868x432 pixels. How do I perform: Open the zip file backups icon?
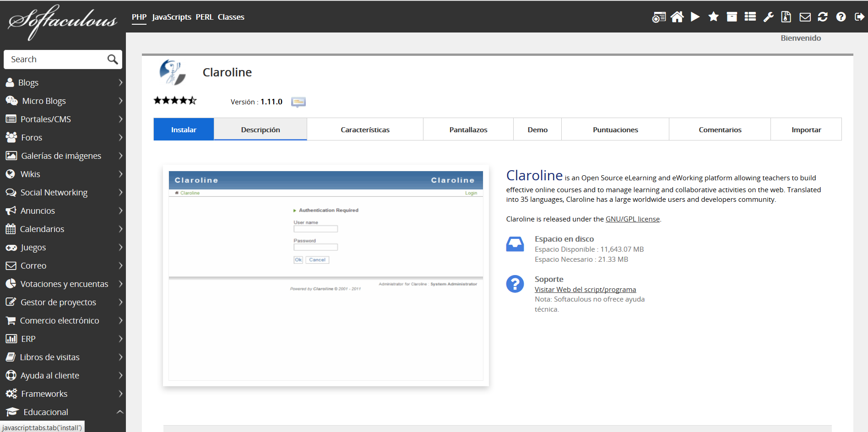[786, 17]
